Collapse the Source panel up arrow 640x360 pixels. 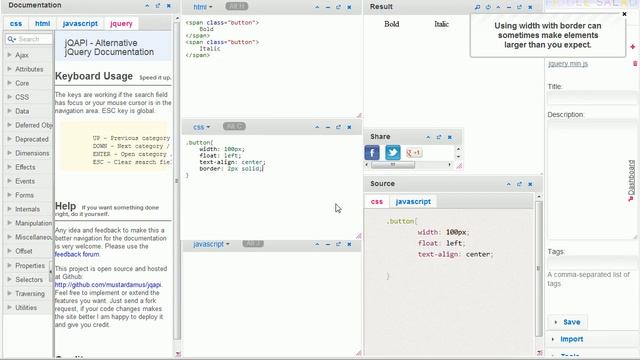click(x=509, y=184)
